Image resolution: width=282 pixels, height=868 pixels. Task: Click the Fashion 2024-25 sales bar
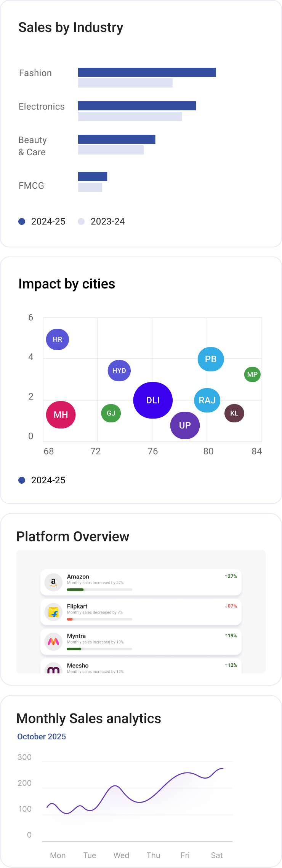(147, 71)
